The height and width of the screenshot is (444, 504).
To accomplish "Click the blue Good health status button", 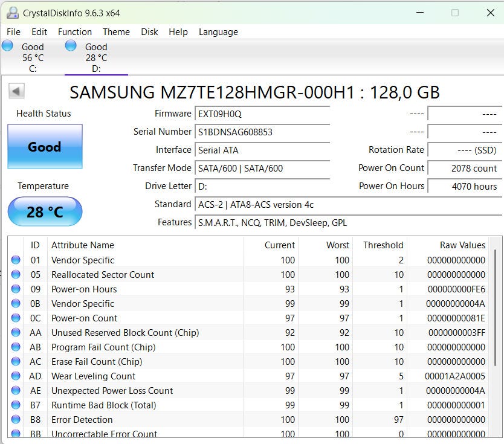I will pyautogui.click(x=45, y=147).
